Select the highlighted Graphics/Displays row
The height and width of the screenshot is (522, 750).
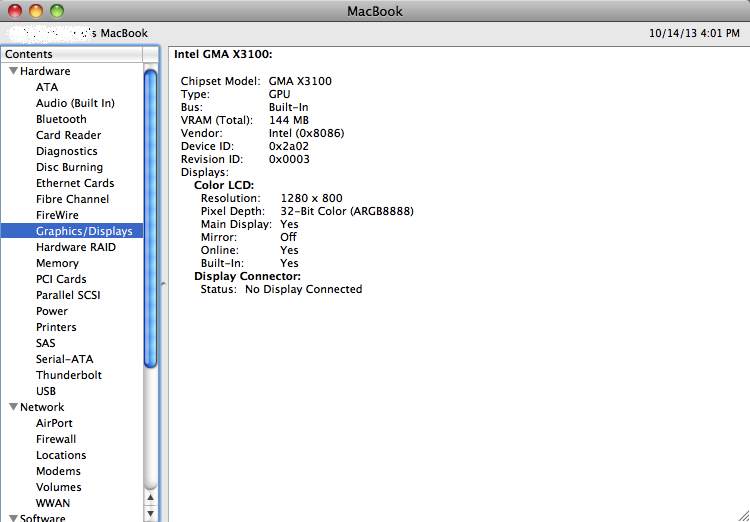pos(72,231)
